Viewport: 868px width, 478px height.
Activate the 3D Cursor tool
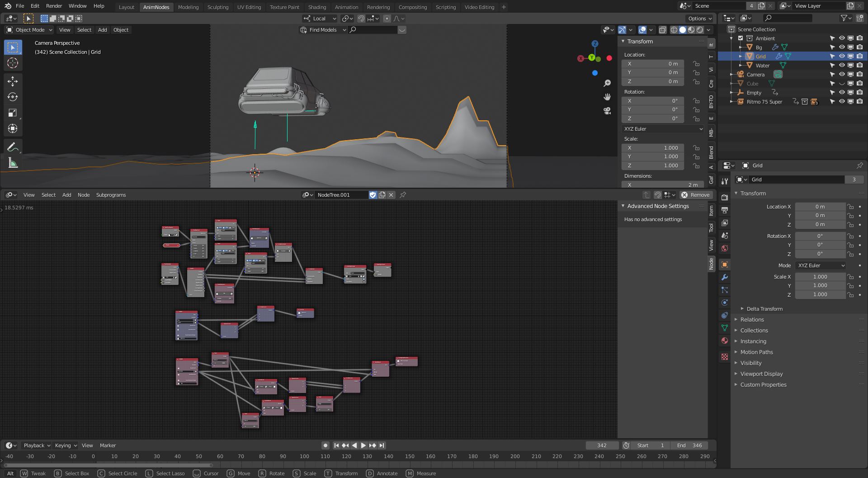pos(13,63)
